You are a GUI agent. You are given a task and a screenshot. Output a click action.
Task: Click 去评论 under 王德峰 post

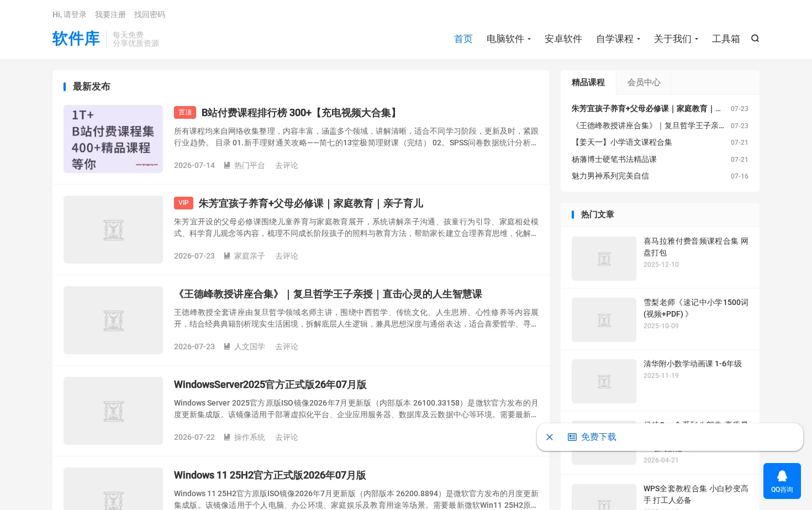287,346
